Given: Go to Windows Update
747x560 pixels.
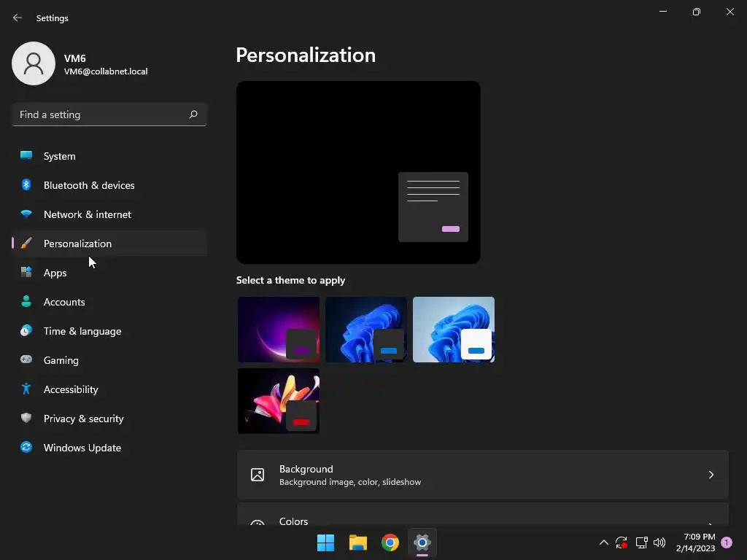Looking at the screenshot, I should 109,448.
